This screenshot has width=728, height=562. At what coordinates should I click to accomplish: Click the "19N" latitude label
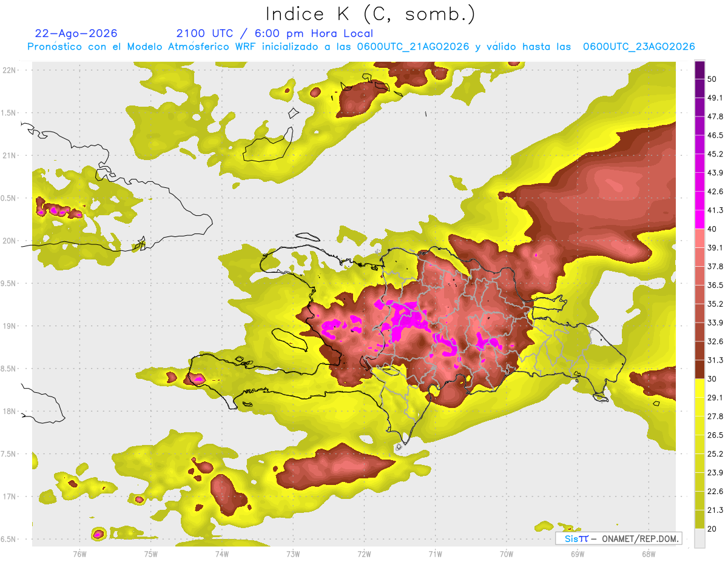click(9, 326)
